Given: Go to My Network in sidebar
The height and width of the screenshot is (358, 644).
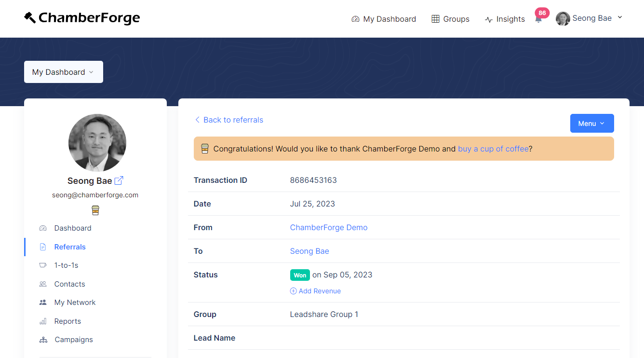Looking at the screenshot, I should click(x=75, y=303).
